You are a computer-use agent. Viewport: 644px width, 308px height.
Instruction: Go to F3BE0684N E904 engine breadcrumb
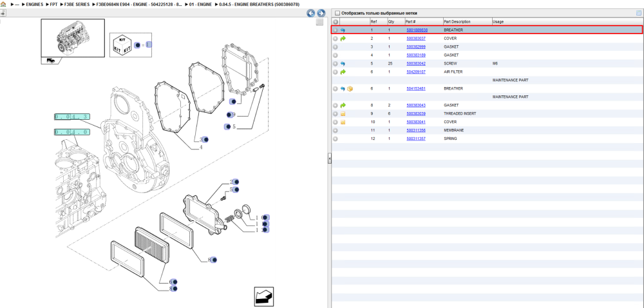140,4
